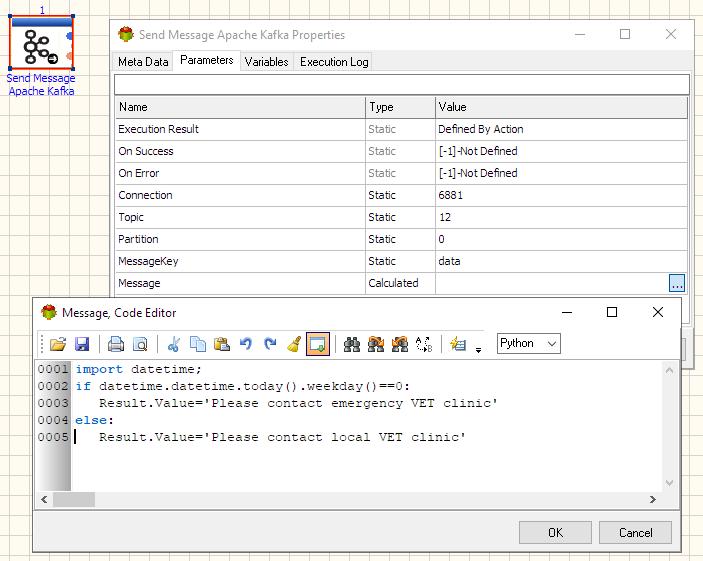
Task: Click the input field above parameter table
Action: tap(402, 84)
